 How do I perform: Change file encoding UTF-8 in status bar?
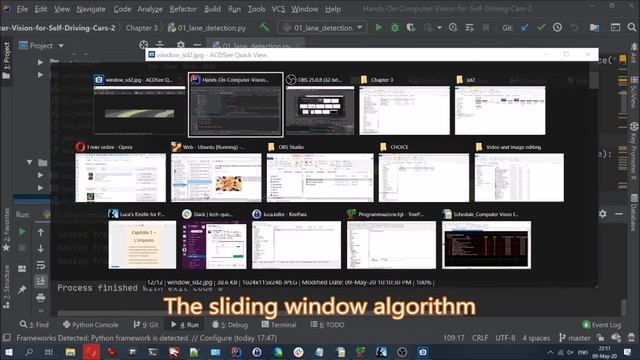pyautogui.click(x=505, y=338)
